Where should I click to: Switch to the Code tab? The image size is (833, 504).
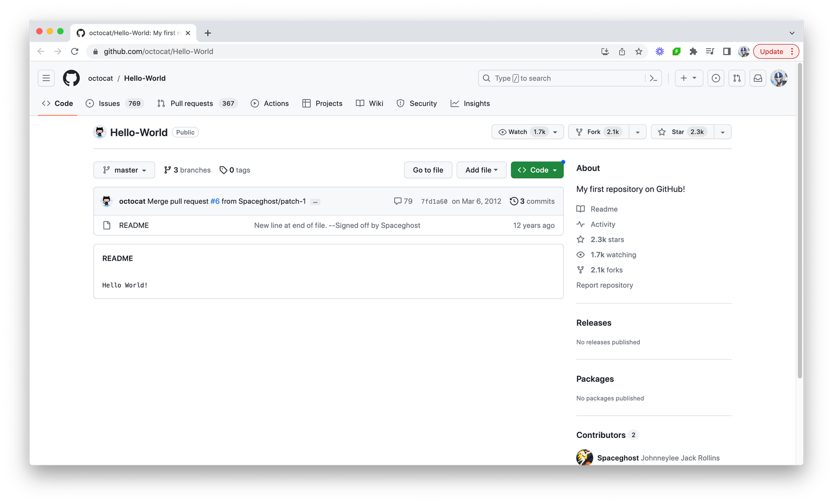[58, 104]
